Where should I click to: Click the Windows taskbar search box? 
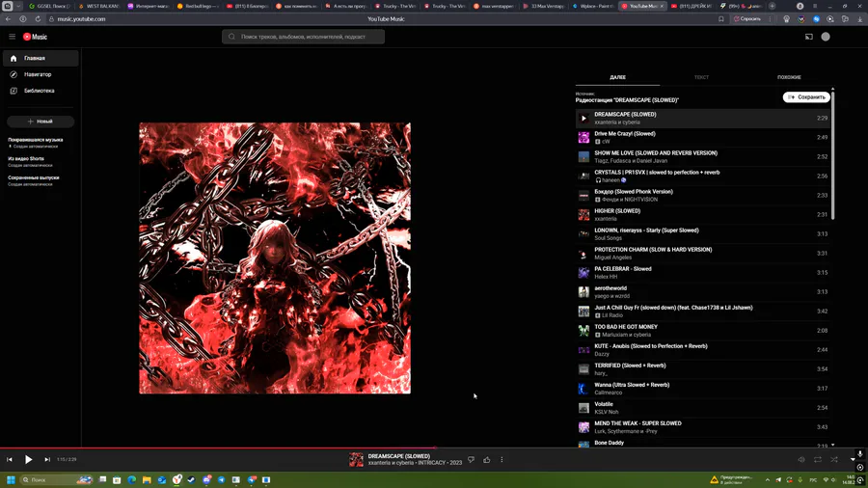tap(55, 479)
